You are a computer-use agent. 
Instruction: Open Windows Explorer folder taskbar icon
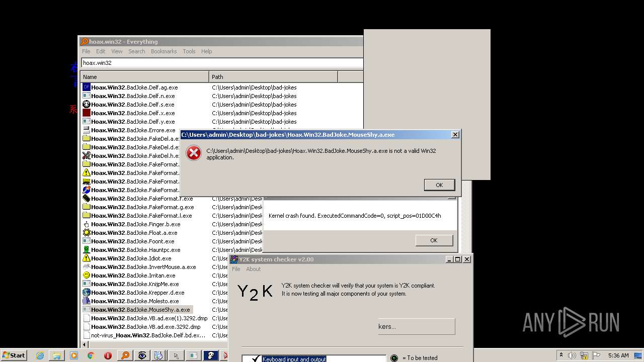coord(57,355)
